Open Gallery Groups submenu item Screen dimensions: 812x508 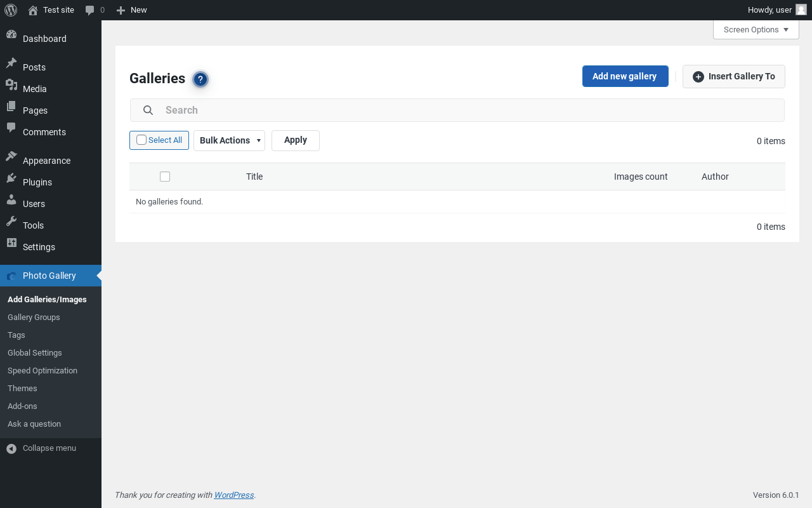click(34, 317)
